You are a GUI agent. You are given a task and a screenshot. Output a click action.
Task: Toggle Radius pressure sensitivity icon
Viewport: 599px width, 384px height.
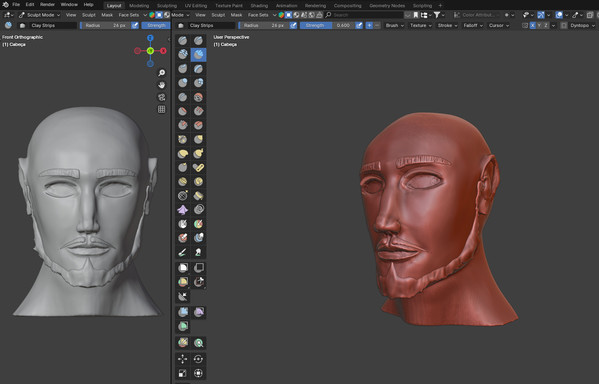293,26
